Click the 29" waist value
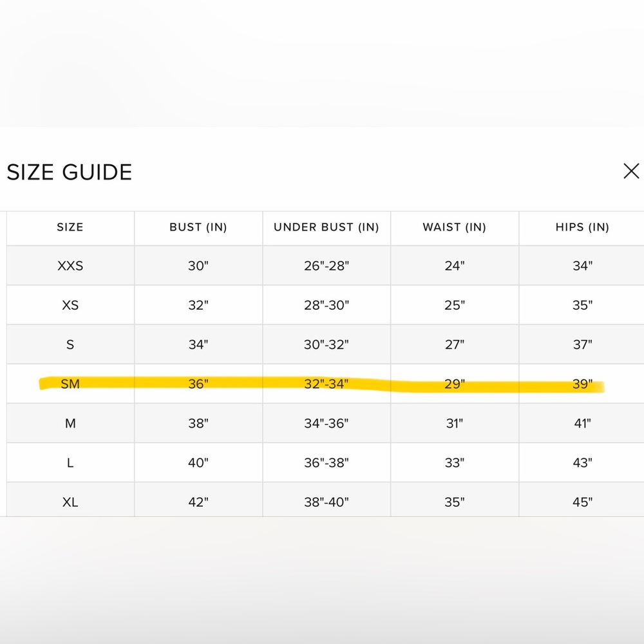The height and width of the screenshot is (644, 644). point(455,384)
